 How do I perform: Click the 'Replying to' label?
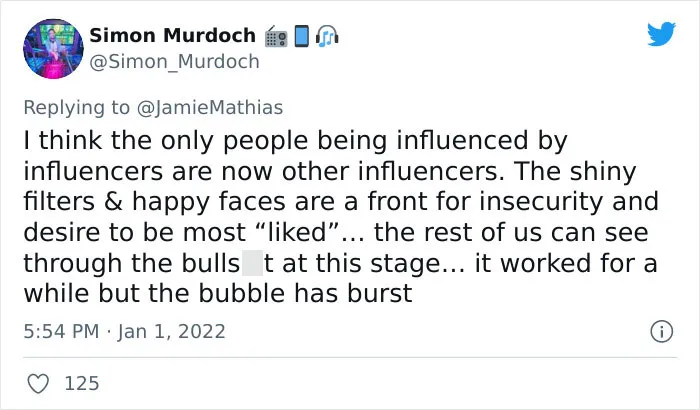click(76, 108)
